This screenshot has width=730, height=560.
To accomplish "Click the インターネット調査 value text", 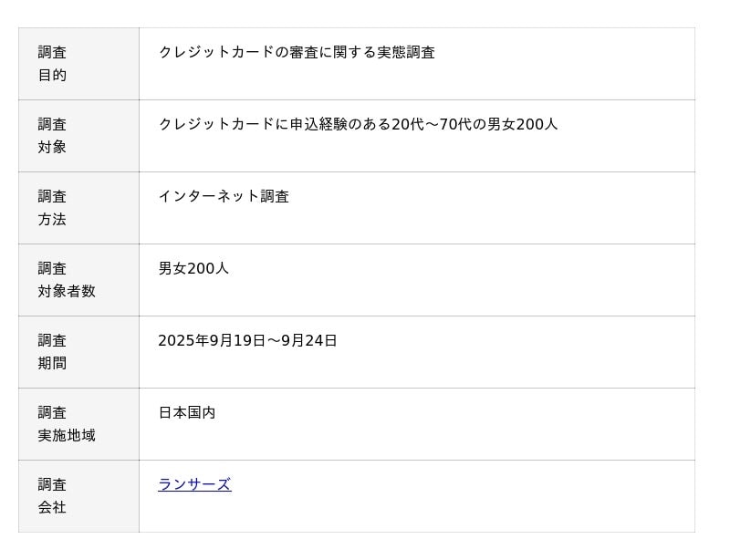I will click(224, 197).
